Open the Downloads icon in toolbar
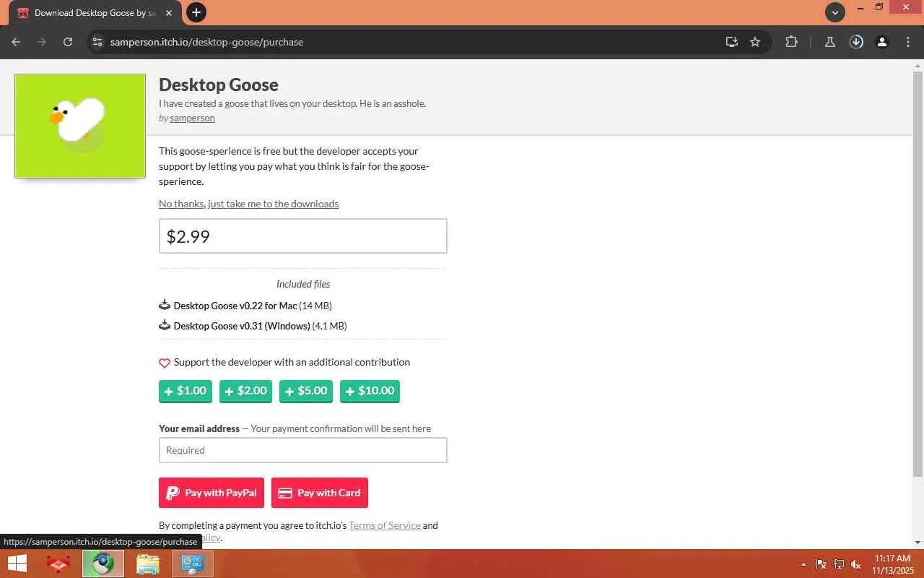The height and width of the screenshot is (578, 924). tap(856, 42)
